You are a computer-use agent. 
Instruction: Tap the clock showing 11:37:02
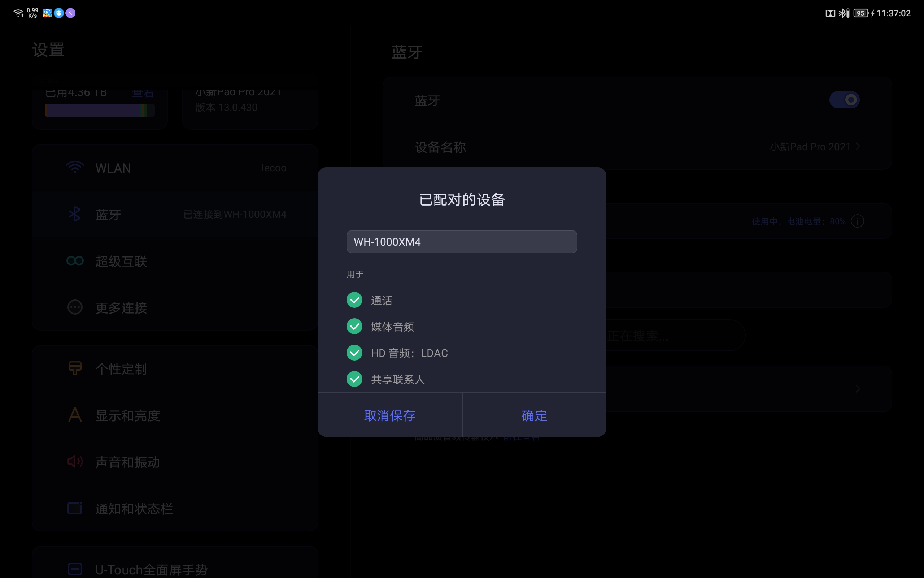coord(893,13)
